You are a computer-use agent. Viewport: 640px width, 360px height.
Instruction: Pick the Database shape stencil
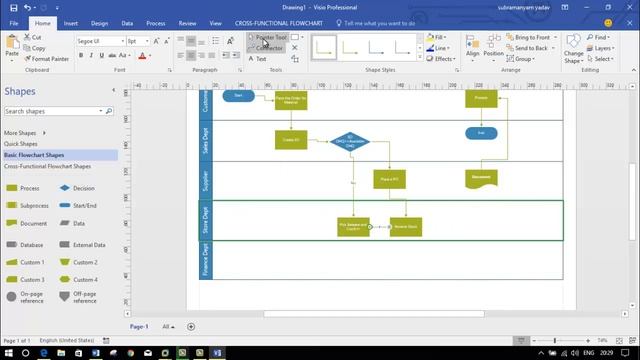(25, 245)
